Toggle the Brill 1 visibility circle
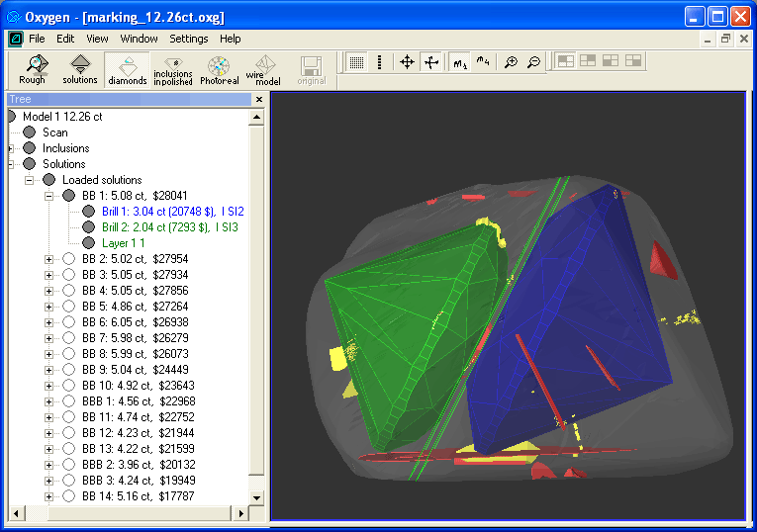The height and width of the screenshot is (532, 757). pyautogui.click(x=88, y=212)
